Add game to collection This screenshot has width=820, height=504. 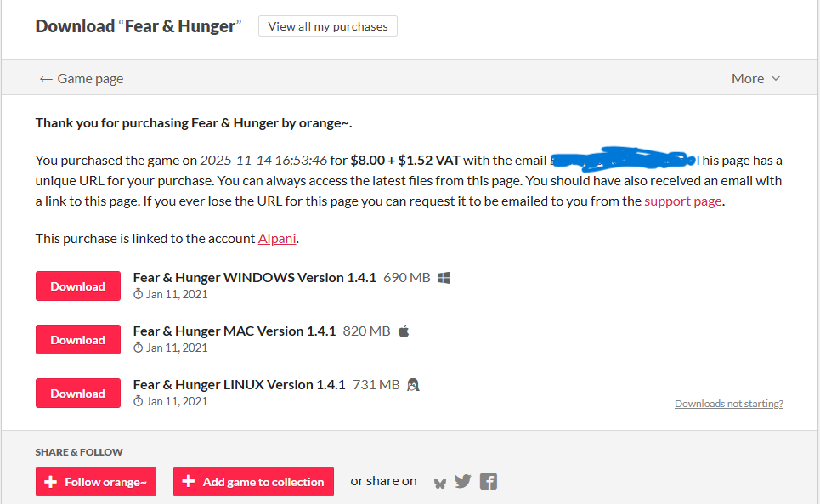coord(253,482)
